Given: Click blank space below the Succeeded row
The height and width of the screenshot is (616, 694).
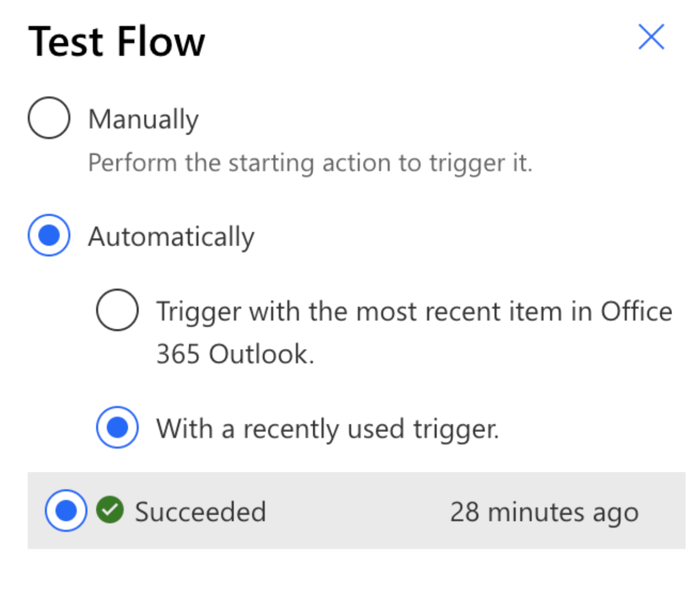Looking at the screenshot, I should tap(347, 583).
